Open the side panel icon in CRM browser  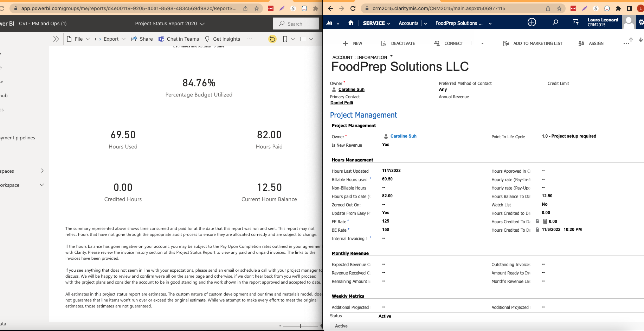click(x=630, y=8)
